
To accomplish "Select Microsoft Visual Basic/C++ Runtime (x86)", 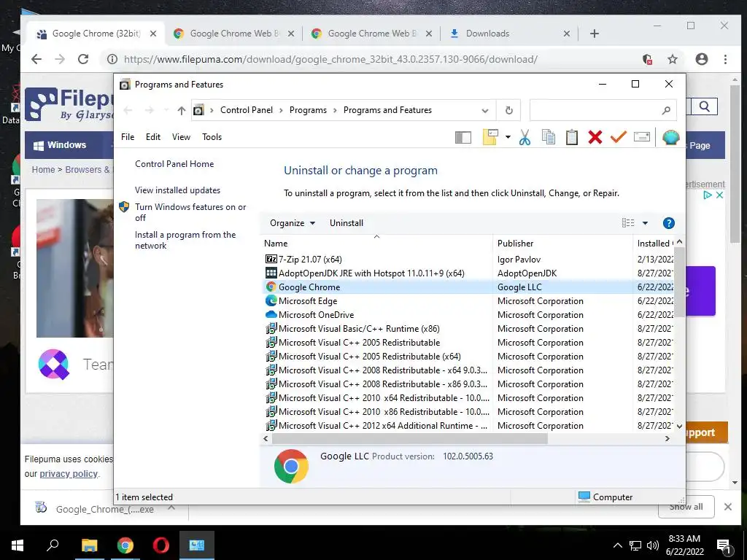I will pos(469,328).
